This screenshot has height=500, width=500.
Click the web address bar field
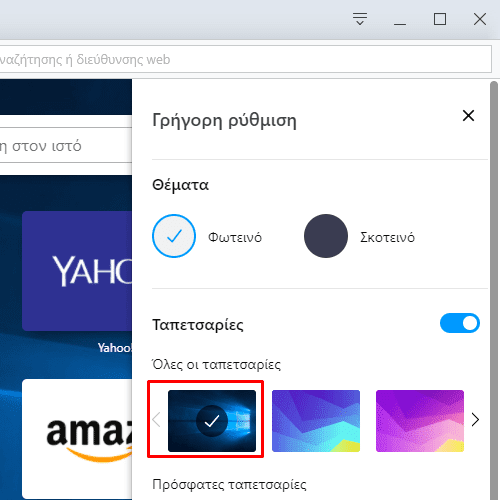246,59
